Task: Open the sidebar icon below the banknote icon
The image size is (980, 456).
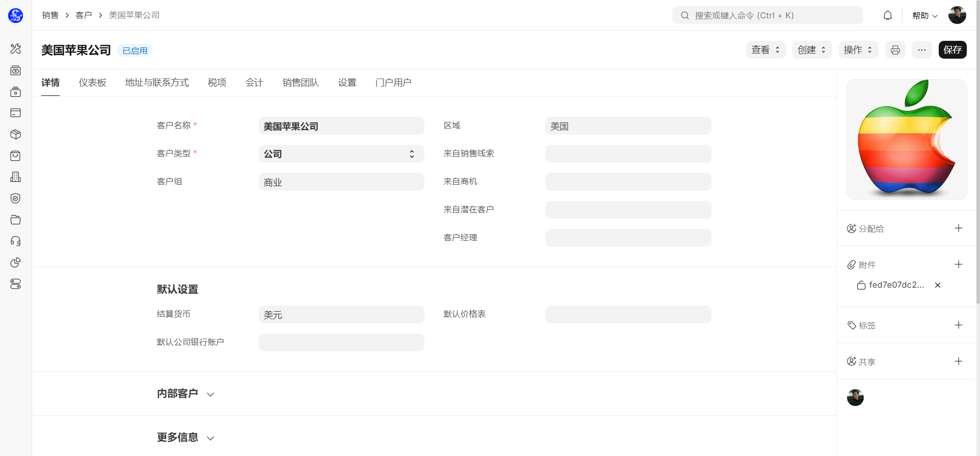Action: click(16, 92)
